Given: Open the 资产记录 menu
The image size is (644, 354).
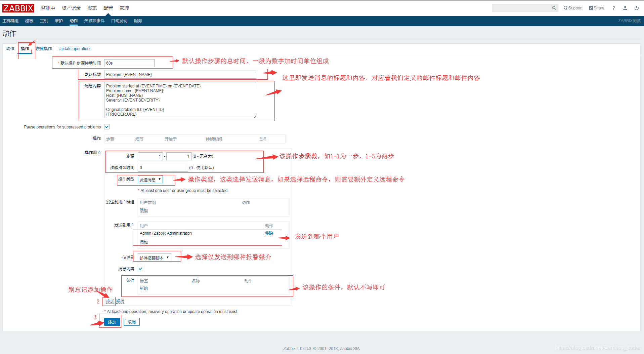Looking at the screenshot, I should 71,8.
